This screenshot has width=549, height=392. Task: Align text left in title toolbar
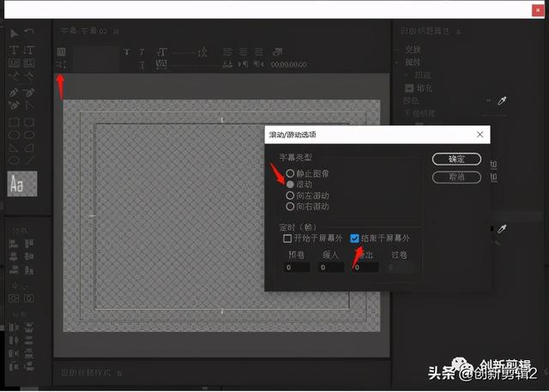(227, 52)
